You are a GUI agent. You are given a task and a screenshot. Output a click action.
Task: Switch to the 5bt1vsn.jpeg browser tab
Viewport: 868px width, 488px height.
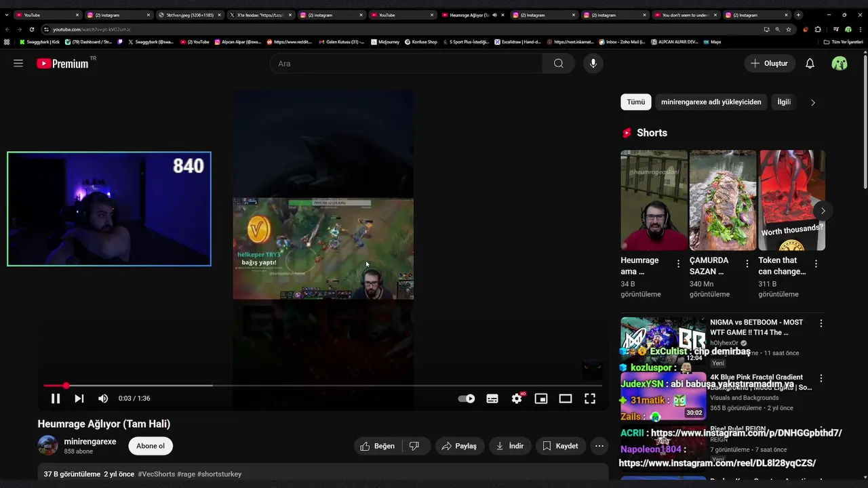point(189,15)
